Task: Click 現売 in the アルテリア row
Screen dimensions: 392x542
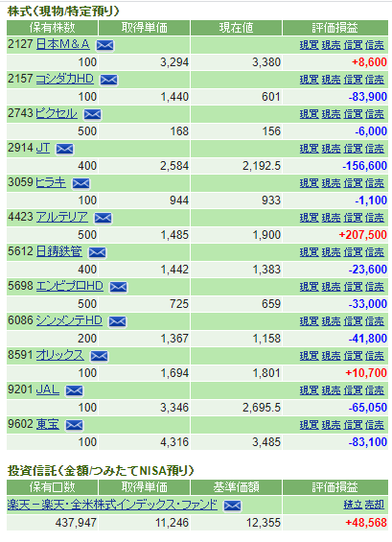Action: (x=331, y=218)
